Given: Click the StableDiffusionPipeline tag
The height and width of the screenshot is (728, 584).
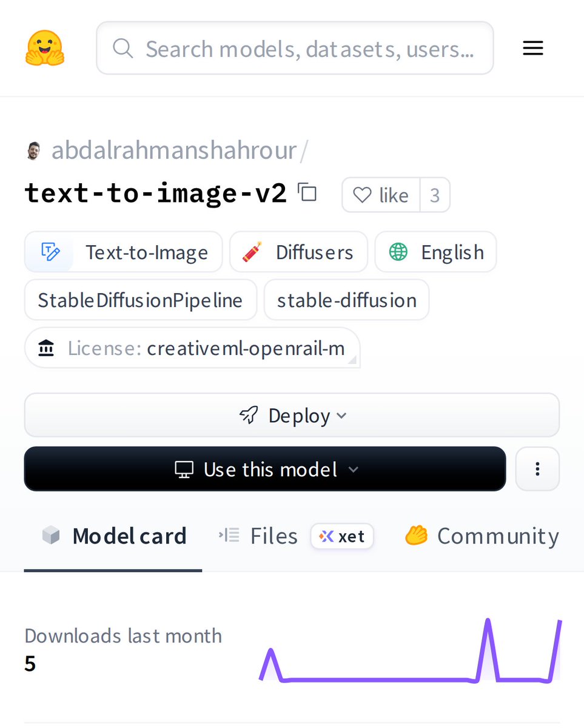Looking at the screenshot, I should tap(141, 300).
